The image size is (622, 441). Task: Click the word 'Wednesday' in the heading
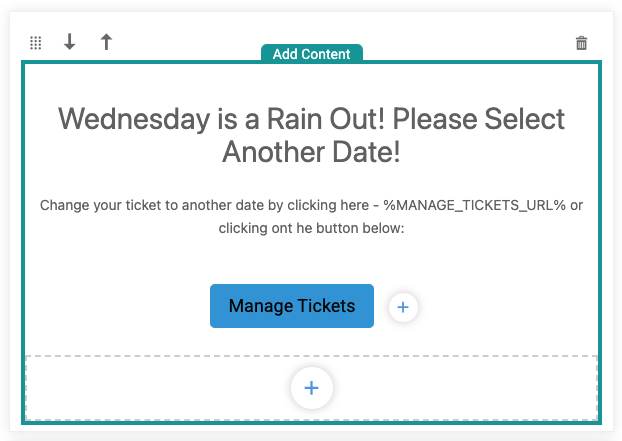click(x=134, y=119)
